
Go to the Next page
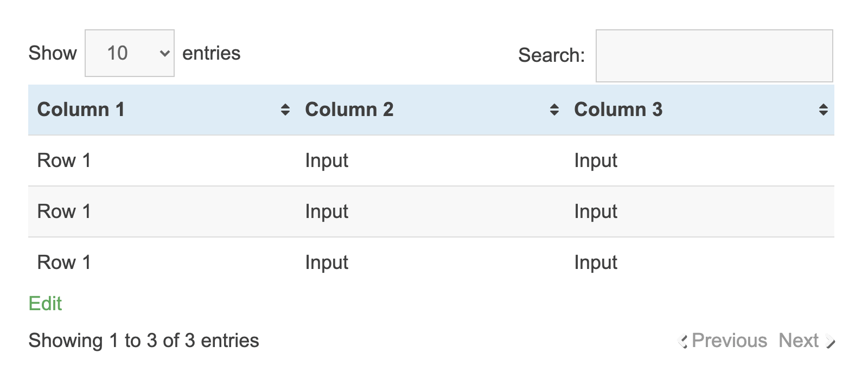pyautogui.click(x=798, y=341)
